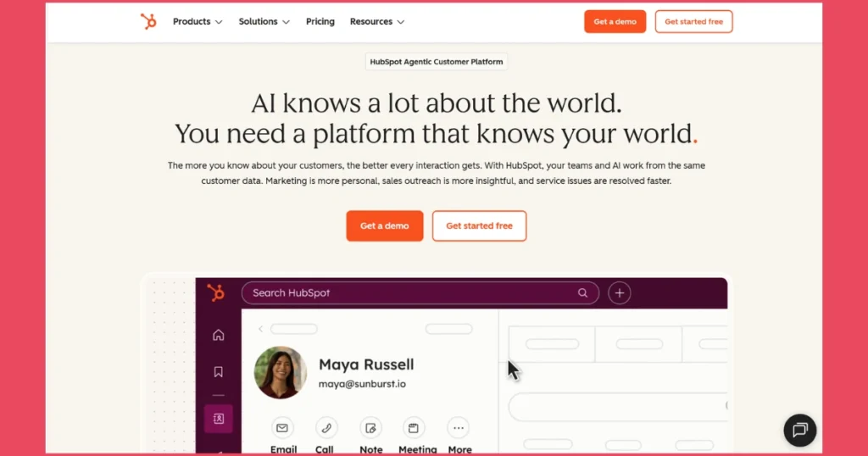Click the HubSpot sprocket logo in navbar
This screenshot has width=868, height=456.
coord(148,21)
